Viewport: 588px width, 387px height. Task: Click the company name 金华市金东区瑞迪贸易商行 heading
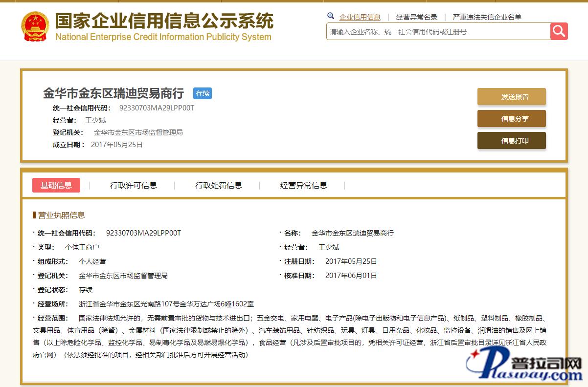coord(113,93)
